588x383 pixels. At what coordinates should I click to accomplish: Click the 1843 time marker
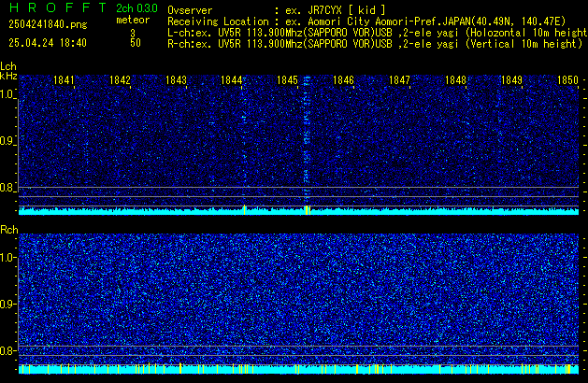[x=176, y=80]
